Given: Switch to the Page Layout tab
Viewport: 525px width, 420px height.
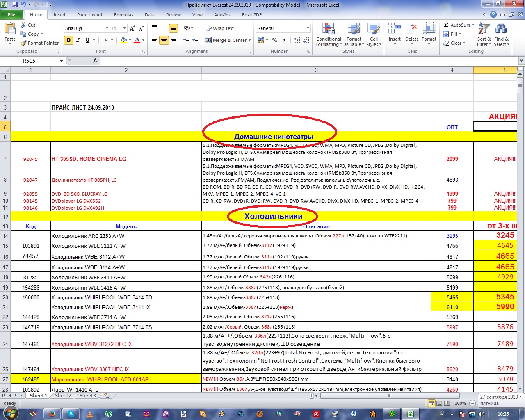Looking at the screenshot, I should click(90, 15).
